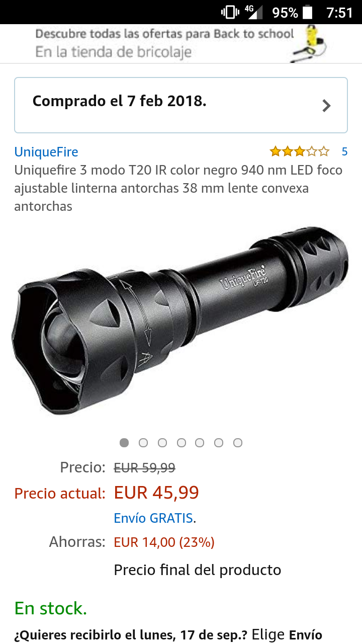Screen dimensions: 362x644
Task: Select the fourth image carousel dot
Action: [x=182, y=443]
